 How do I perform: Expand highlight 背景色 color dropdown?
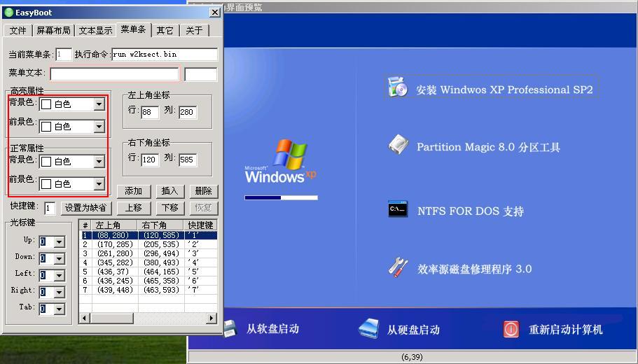click(x=99, y=104)
